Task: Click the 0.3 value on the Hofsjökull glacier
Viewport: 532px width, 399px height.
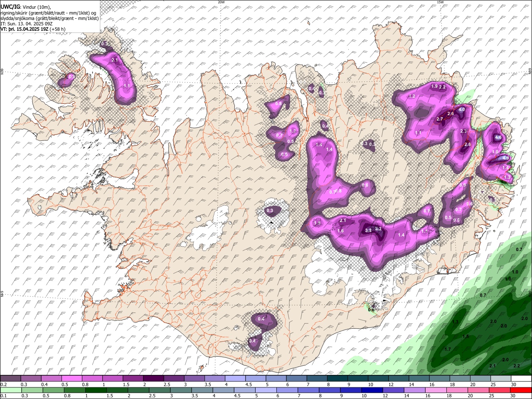Action: (x=270, y=211)
